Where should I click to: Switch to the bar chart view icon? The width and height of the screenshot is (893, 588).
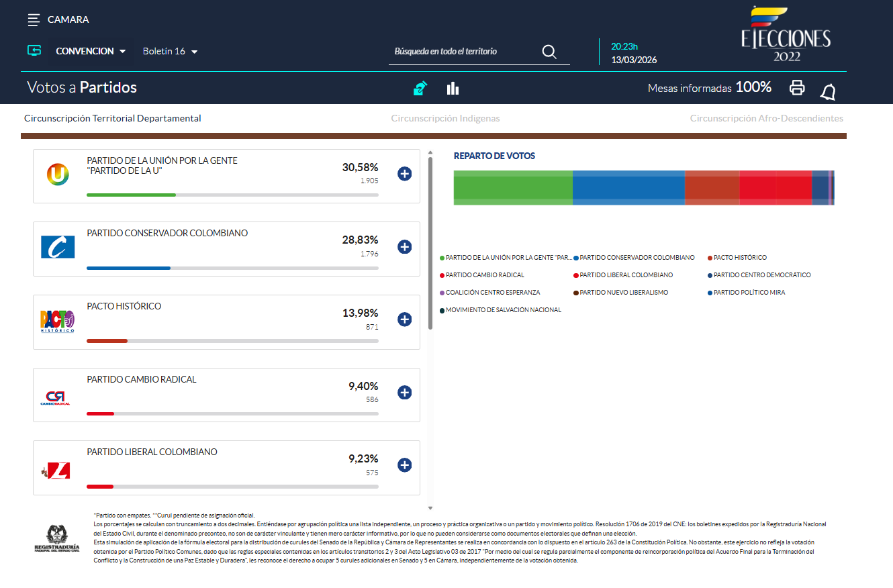coord(453,89)
